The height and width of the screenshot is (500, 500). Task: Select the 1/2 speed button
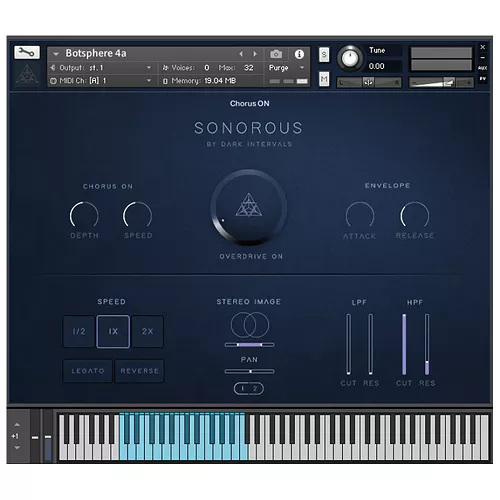tap(79, 331)
